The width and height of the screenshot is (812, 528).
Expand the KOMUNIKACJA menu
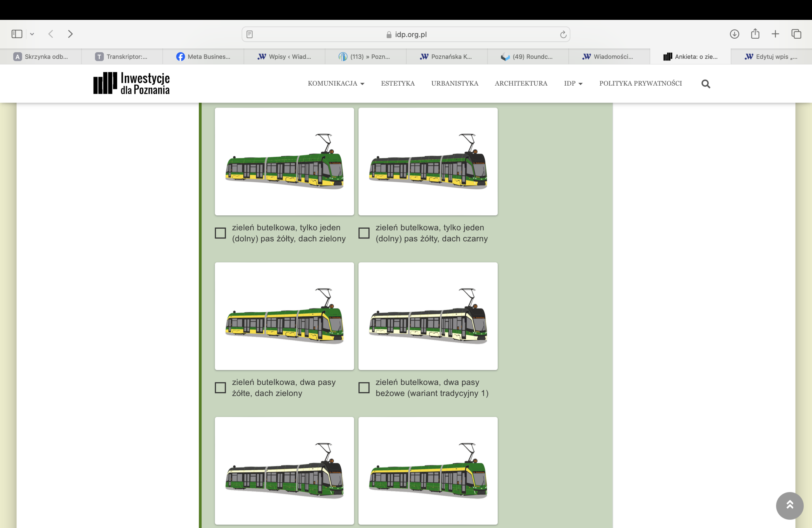[336, 84]
